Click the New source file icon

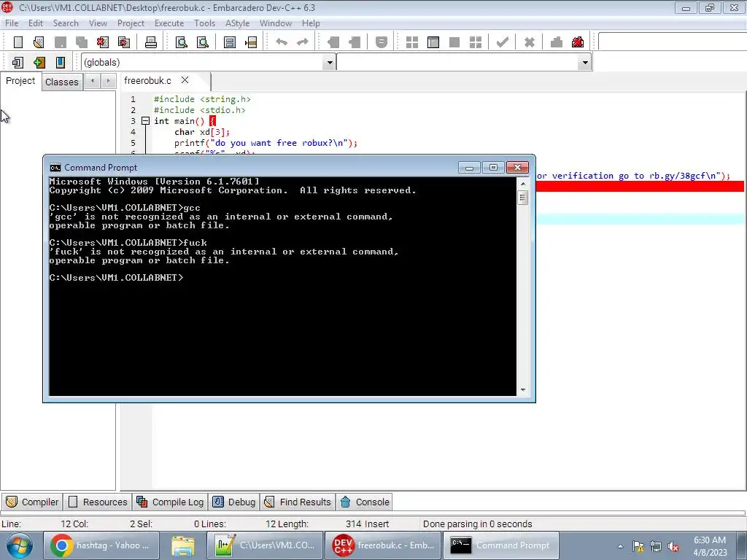point(18,42)
